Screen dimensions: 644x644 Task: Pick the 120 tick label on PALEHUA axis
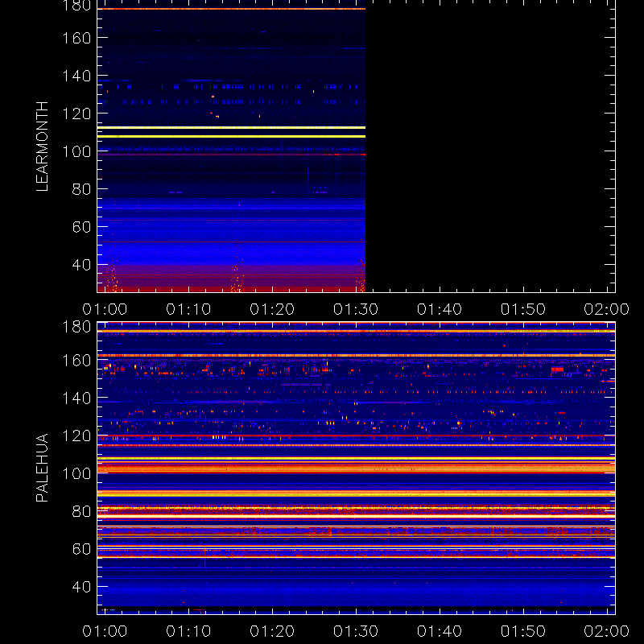click(x=76, y=436)
